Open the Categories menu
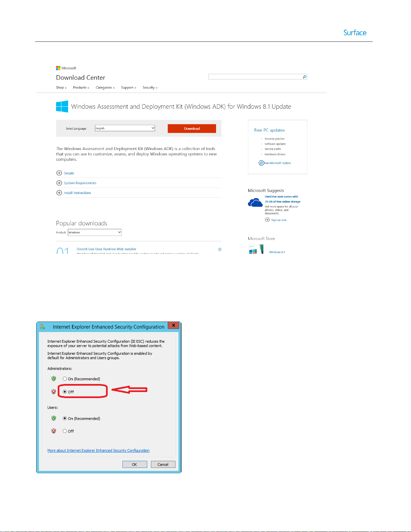 pyautogui.click(x=105, y=88)
